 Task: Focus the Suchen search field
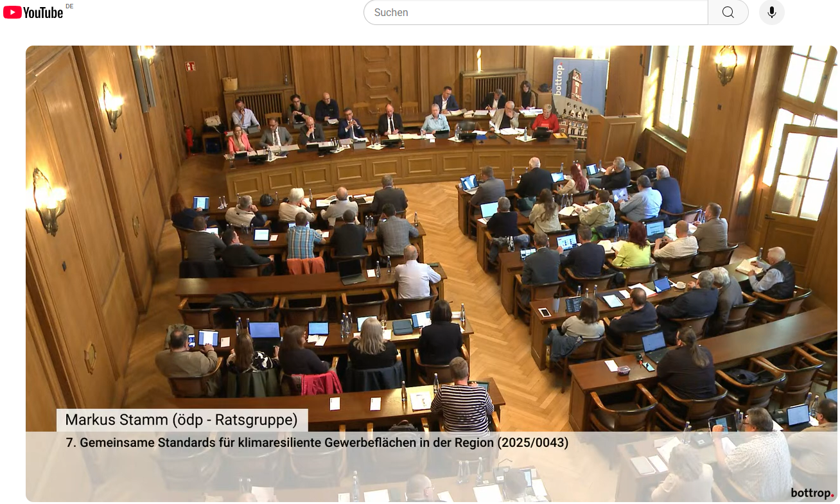(535, 12)
